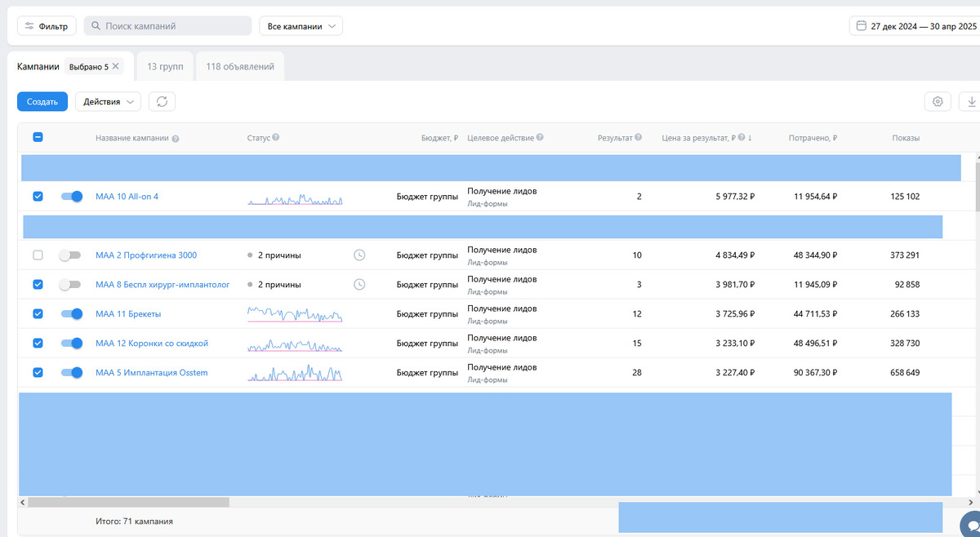Uncheck the MAA 10 All-on 4 checkbox
980x537 pixels.
coord(38,197)
